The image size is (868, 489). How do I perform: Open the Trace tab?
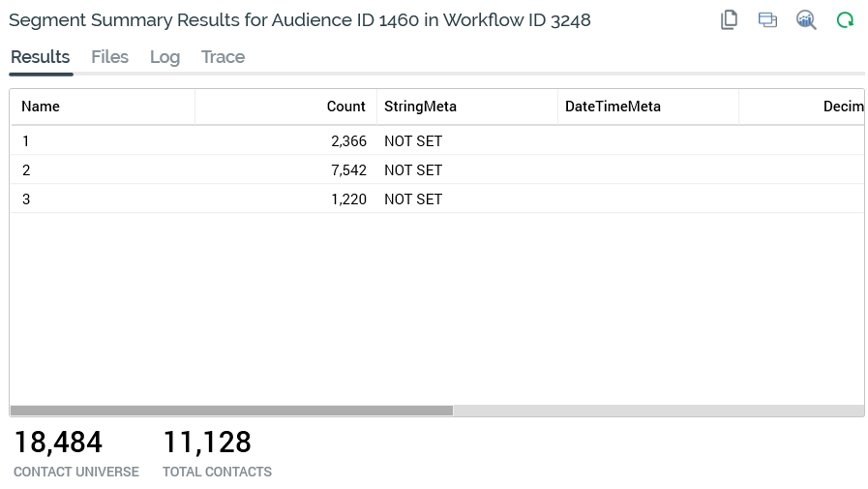[x=223, y=57]
